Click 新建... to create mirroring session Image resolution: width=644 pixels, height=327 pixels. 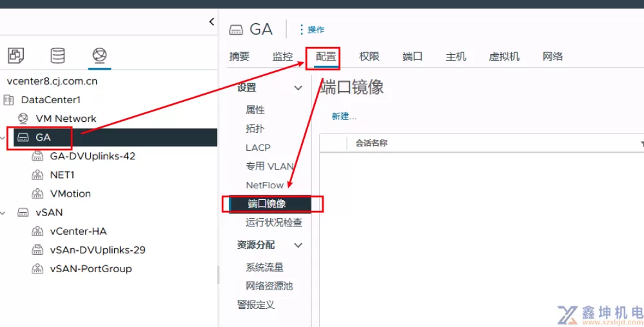[x=344, y=117]
